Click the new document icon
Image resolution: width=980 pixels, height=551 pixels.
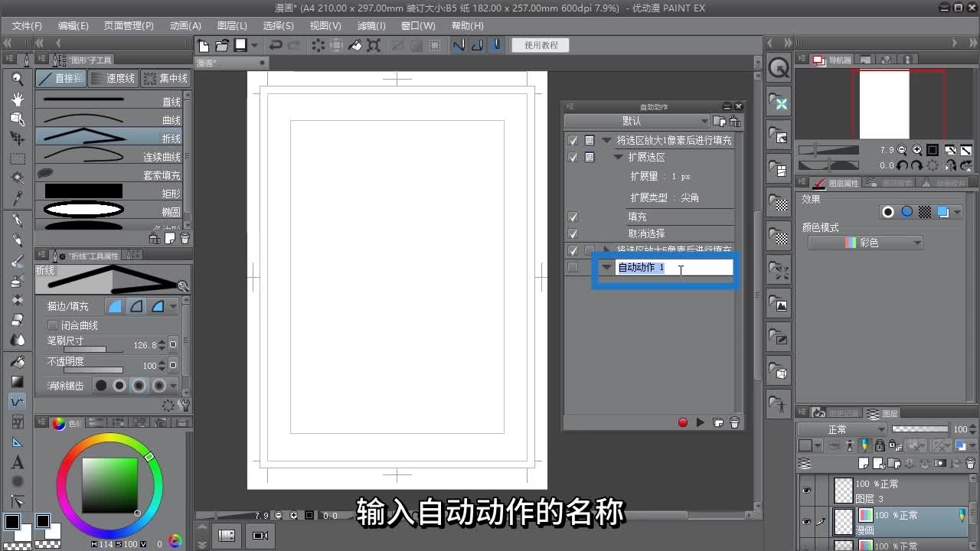[203, 45]
